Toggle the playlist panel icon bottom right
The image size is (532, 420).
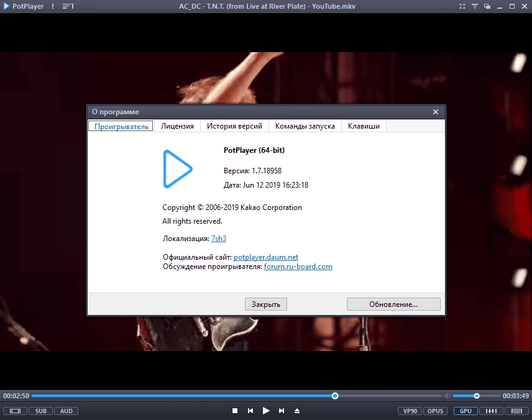point(516,411)
